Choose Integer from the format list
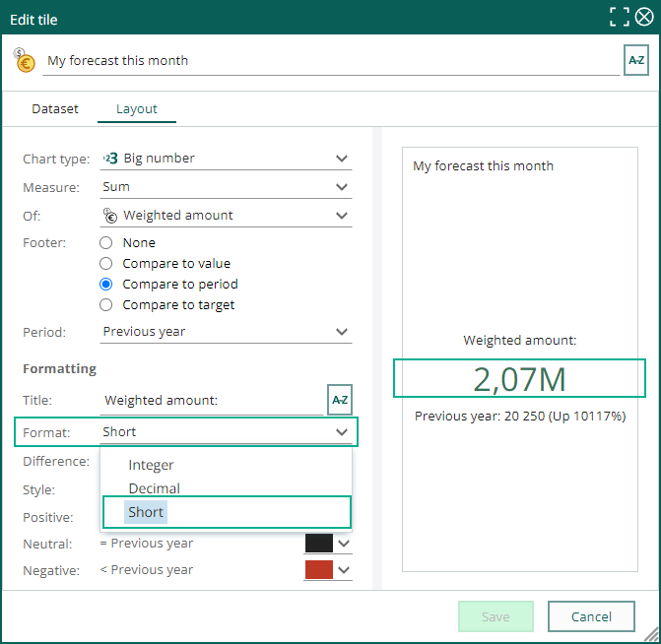 tap(151, 465)
